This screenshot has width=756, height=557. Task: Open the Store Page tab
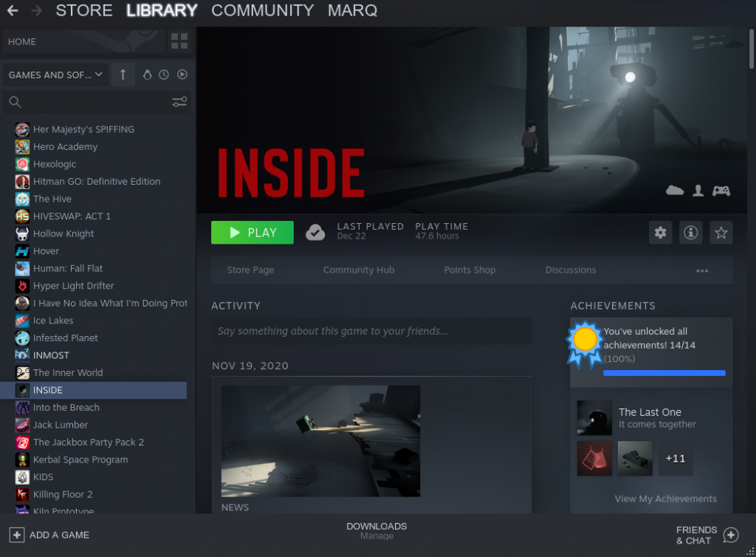click(x=251, y=270)
